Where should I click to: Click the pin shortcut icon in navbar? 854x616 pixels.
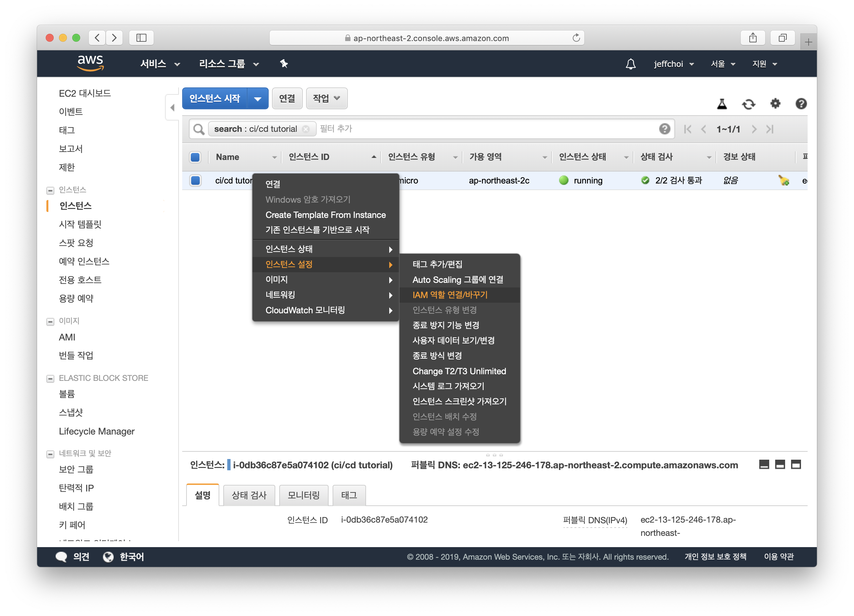pyautogui.click(x=284, y=64)
